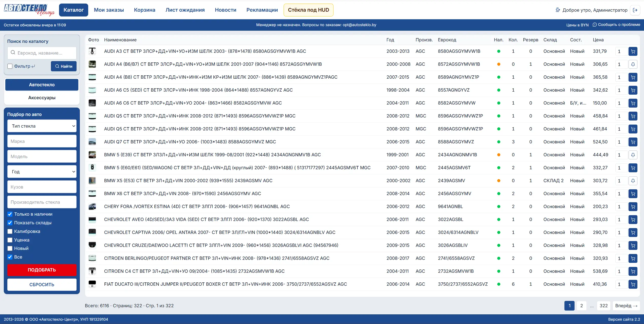Click СБРОСИТЬ to reset filters
The height and width of the screenshot is (324, 644).
pyautogui.click(x=42, y=285)
